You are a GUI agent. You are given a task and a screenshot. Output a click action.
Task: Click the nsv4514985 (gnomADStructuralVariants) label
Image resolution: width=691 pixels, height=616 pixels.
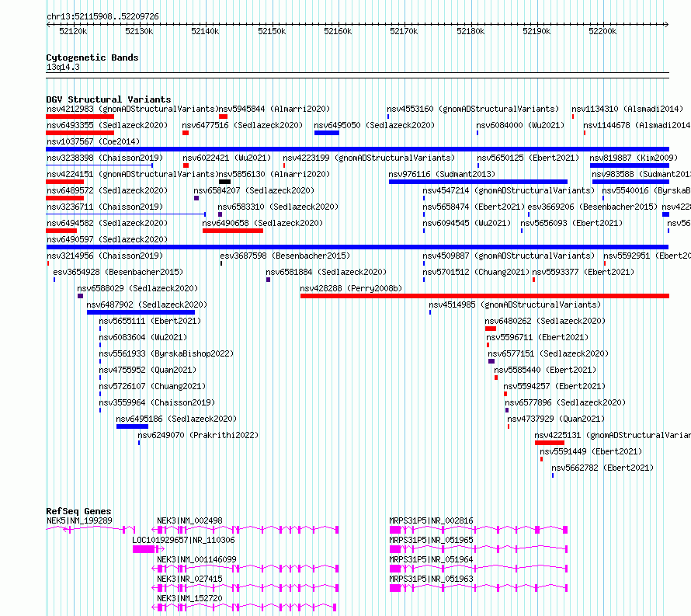[x=515, y=305]
